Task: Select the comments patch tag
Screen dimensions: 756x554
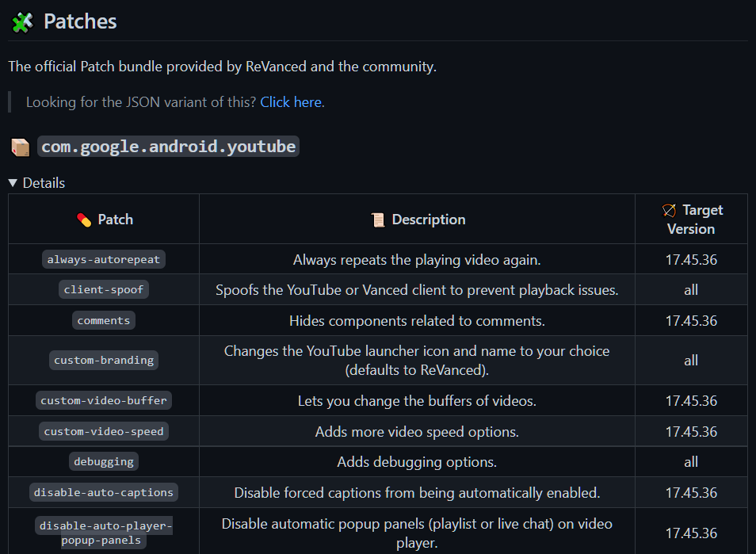Action: point(104,321)
